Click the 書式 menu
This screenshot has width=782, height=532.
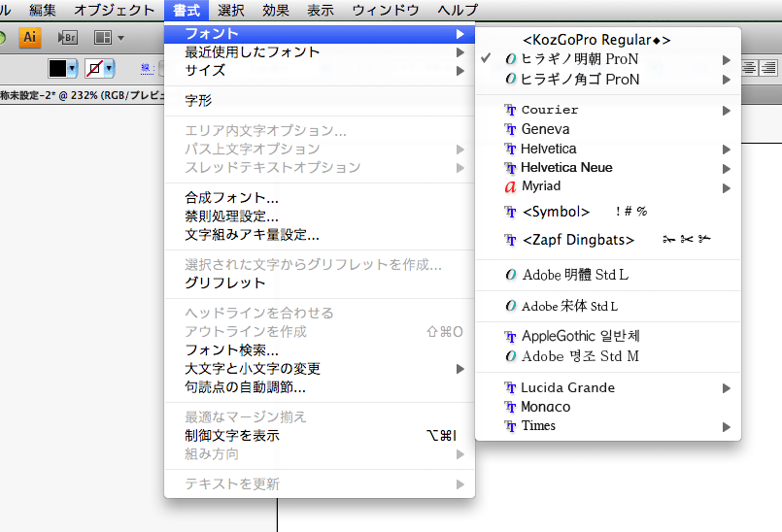[187, 10]
